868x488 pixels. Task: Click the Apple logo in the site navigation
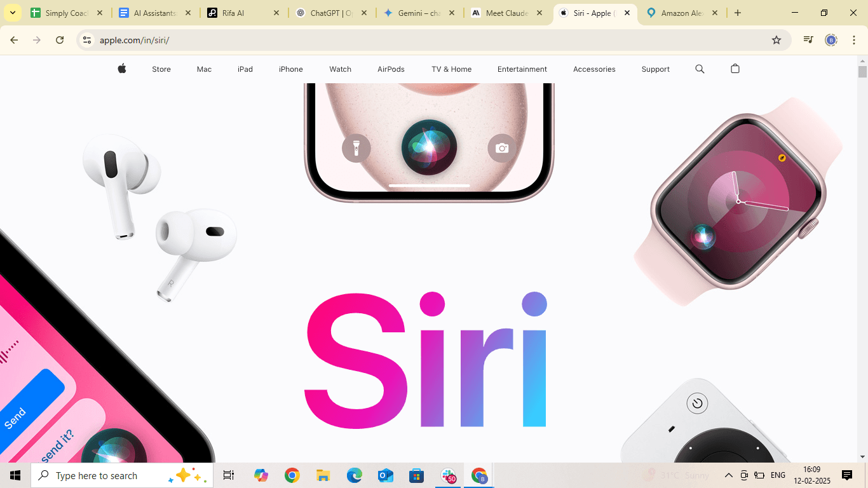(122, 69)
